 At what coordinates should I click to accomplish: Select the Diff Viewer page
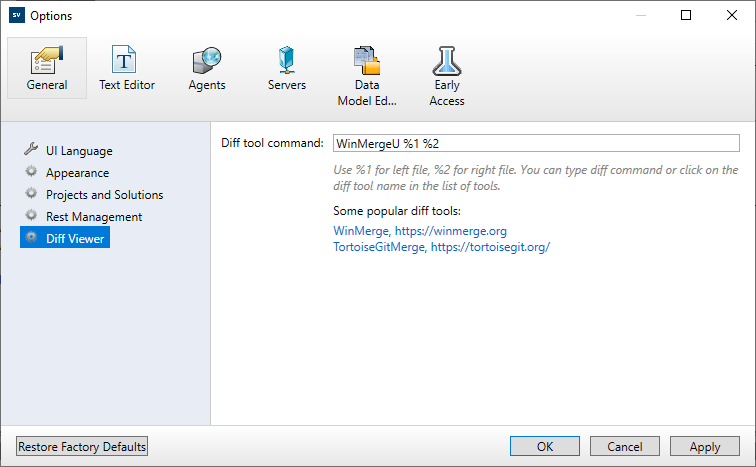coord(75,239)
